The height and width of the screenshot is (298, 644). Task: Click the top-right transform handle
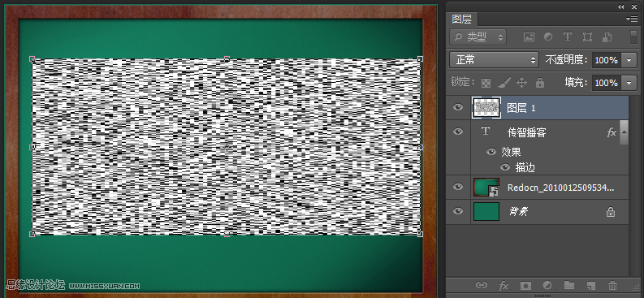click(420, 58)
